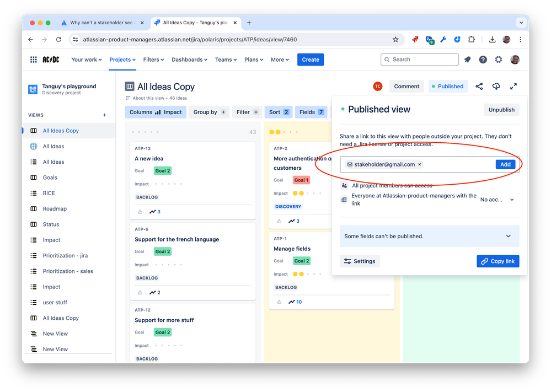Open the help question mark icon
The image size is (551, 392).
tap(483, 60)
